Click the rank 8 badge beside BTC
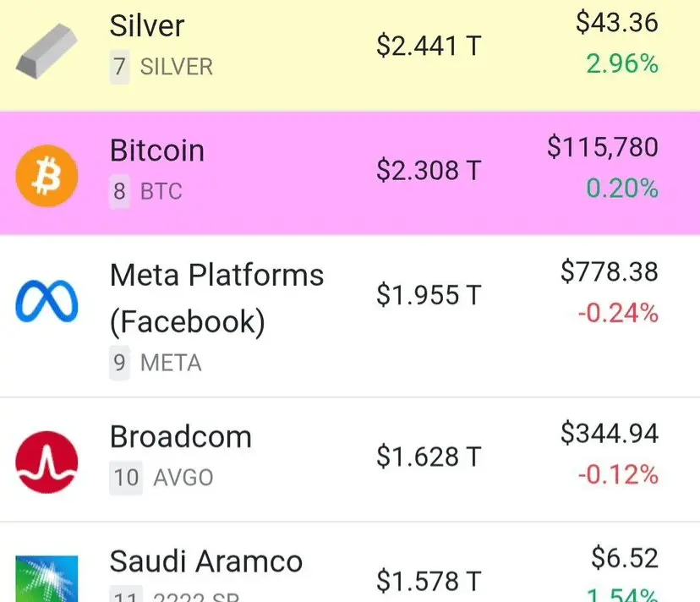Viewport: 700px width, 602px height. 120,192
